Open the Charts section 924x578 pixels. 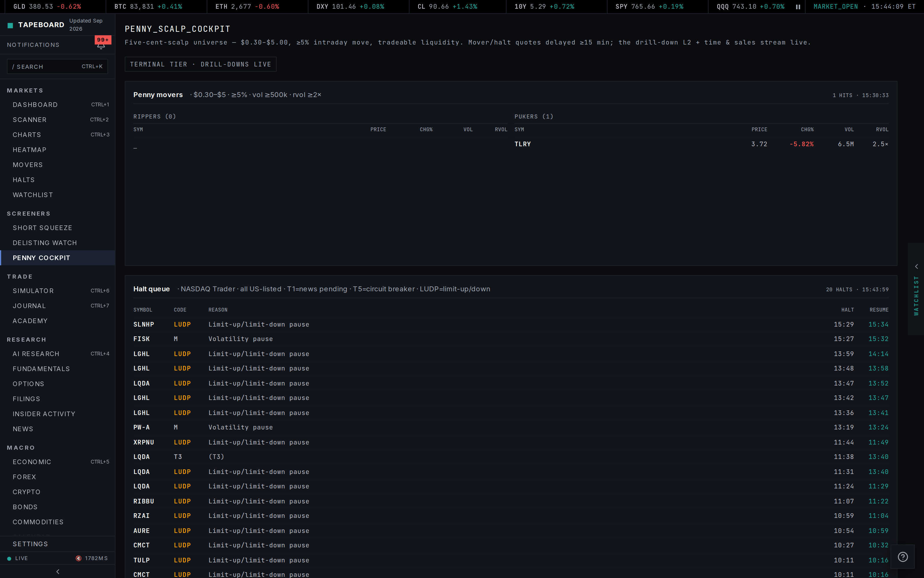pyautogui.click(x=58, y=135)
